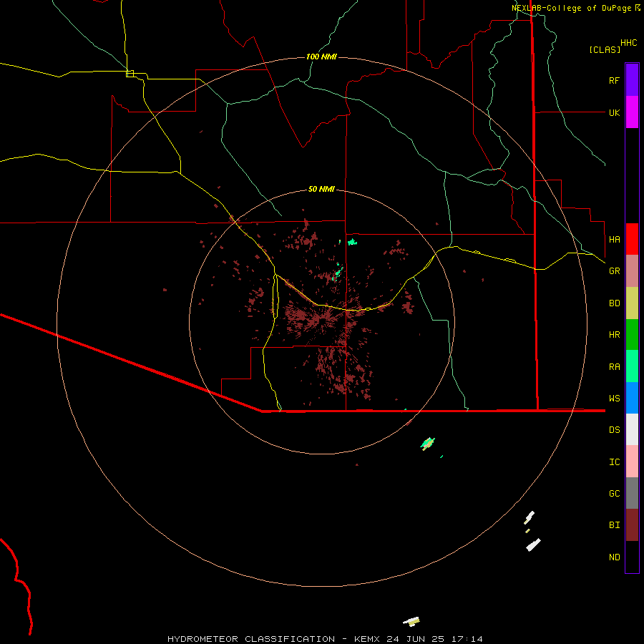The width and height of the screenshot is (644, 644).
Task: Click the GC legend label
Action: [x=614, y=494]
